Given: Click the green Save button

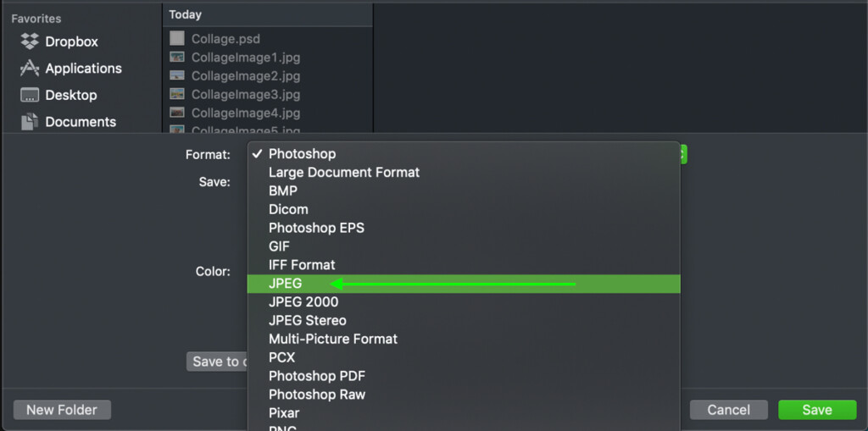Looking at the screenshot, I should [817, 410].
